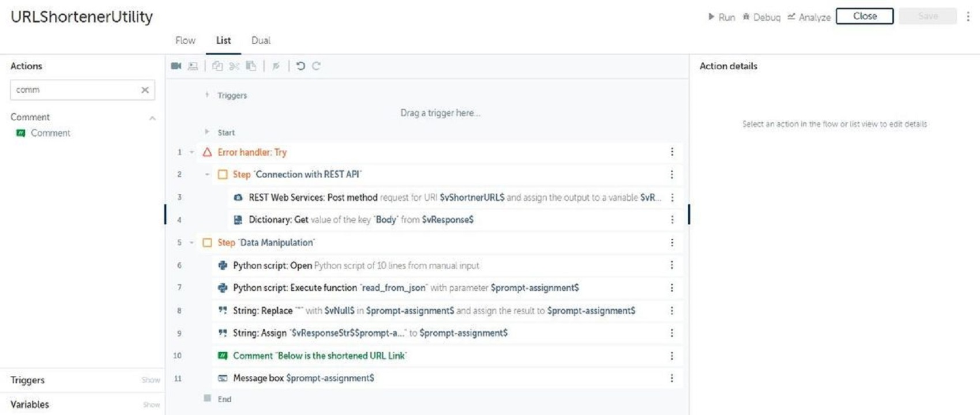Click the Save button

click(928, 16)
